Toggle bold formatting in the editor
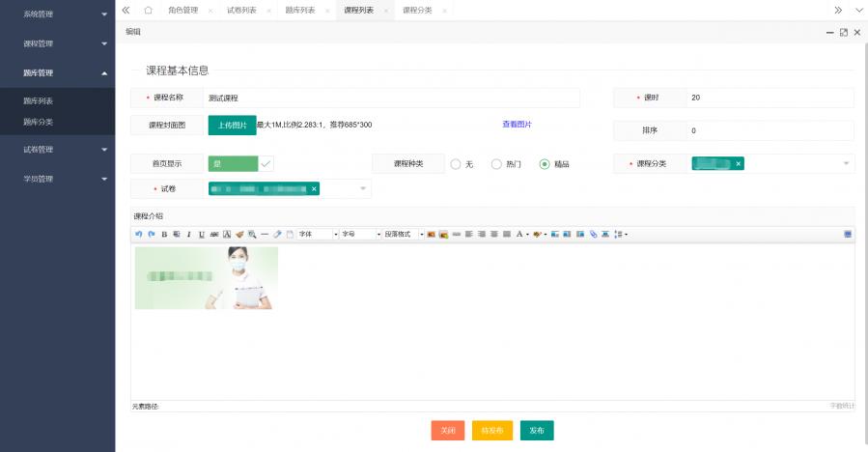The image size is (868, 452). [x=164, y=234]
